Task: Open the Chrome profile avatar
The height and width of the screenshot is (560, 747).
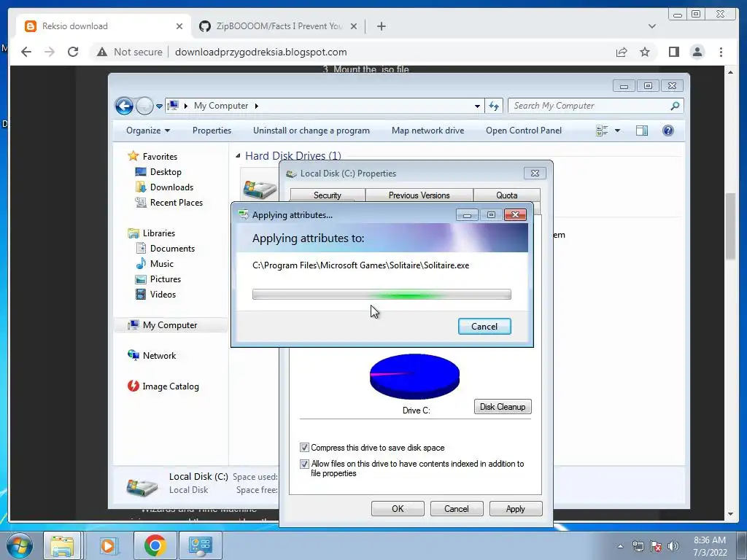Action: (x=697, y=52)
